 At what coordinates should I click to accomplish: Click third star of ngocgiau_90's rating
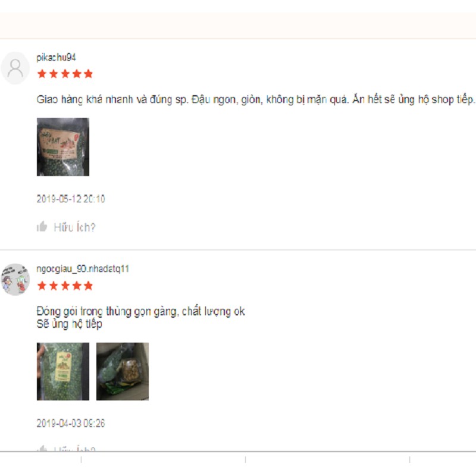click(x=65, y=286)
